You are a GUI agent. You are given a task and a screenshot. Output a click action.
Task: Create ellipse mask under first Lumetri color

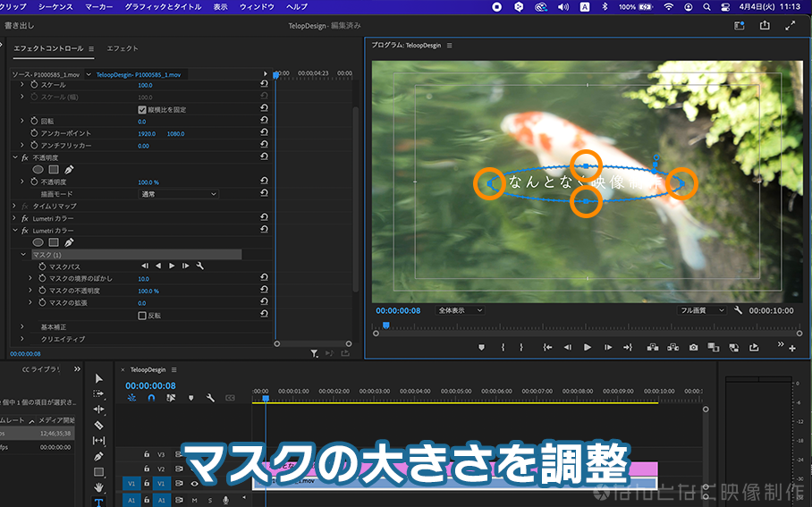pyautogui.click(x=38, y=242)
